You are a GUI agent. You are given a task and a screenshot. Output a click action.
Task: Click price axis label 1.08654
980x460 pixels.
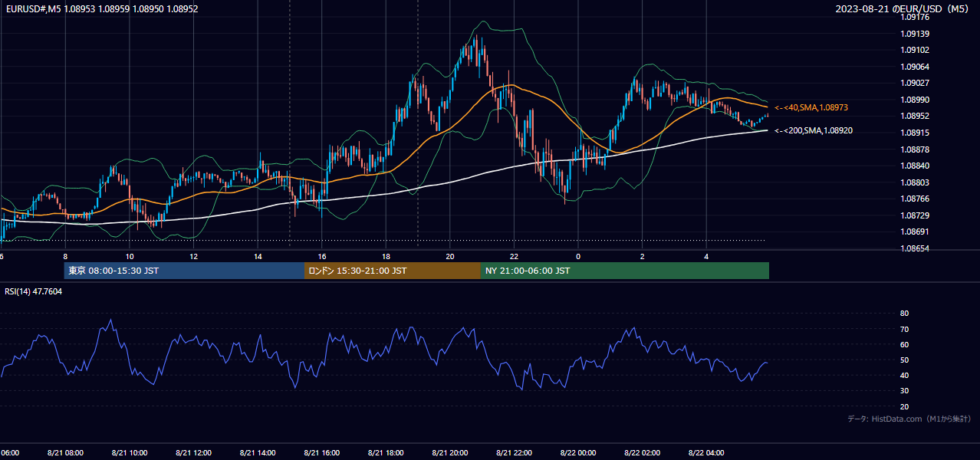(x=915, y=248)
